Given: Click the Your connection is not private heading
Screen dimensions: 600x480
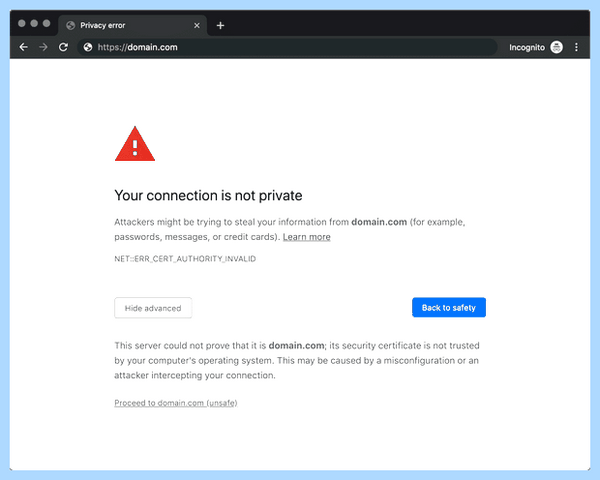Looking at the screenshot, I should [x=208, y=196].
